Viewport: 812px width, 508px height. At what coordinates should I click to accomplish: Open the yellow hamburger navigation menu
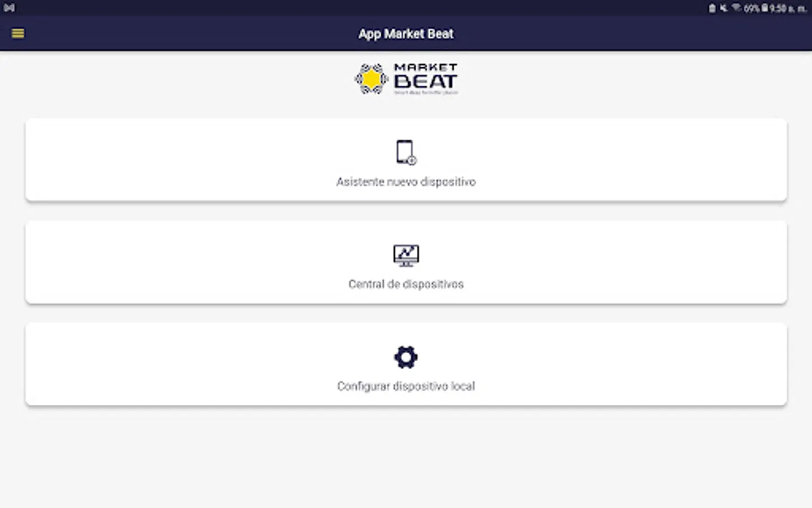tap(18, 33)
